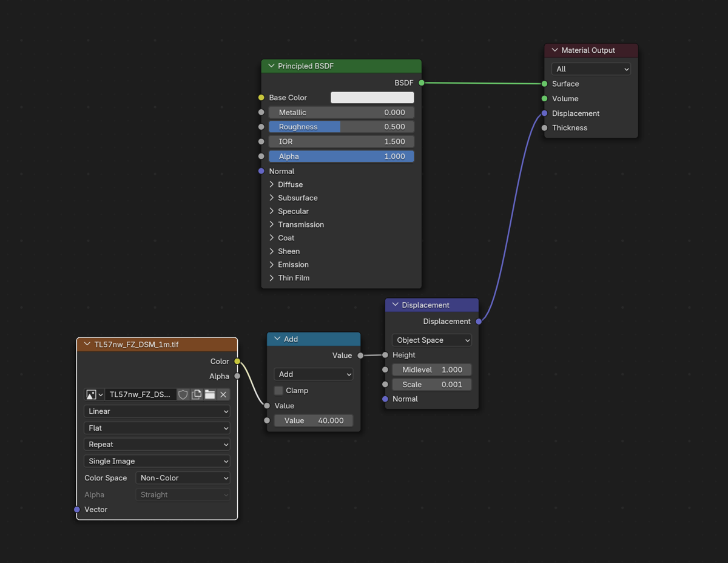Enable the Clamp checkbox

point(278,391)
